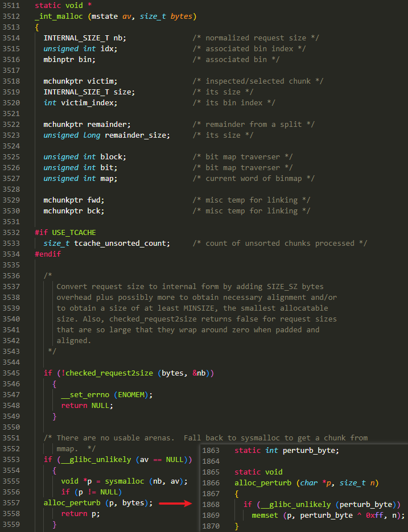The width and height of the screenshot is (408, 532).
Task: Click the return NULL statement
Action: (87, 405)
